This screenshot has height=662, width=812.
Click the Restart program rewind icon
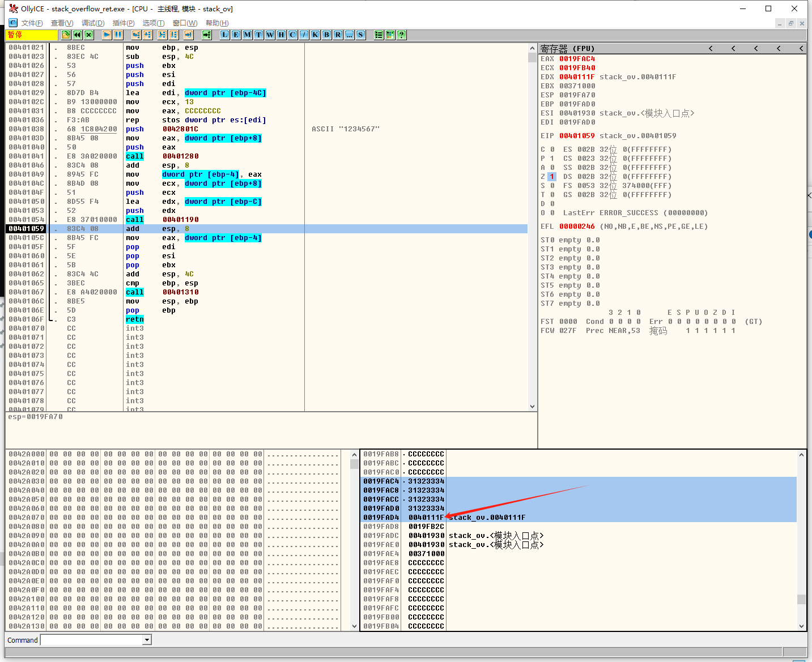[78, 35]
